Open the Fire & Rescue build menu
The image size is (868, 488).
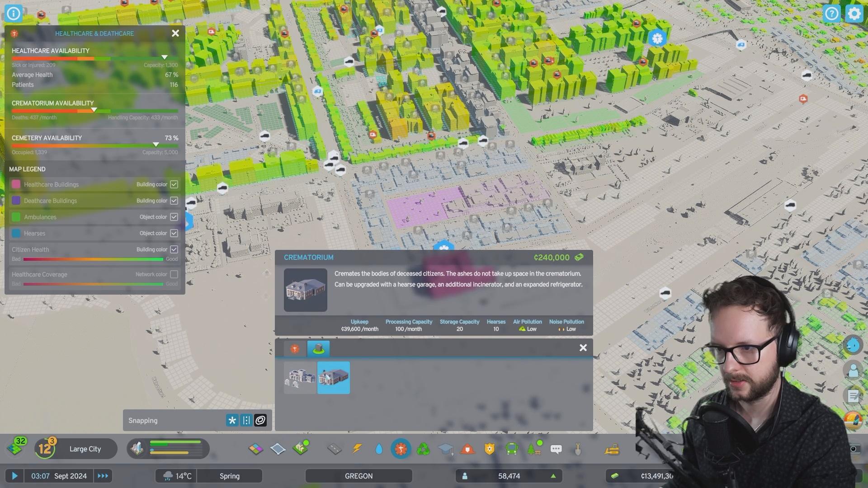tap(467, 449)
